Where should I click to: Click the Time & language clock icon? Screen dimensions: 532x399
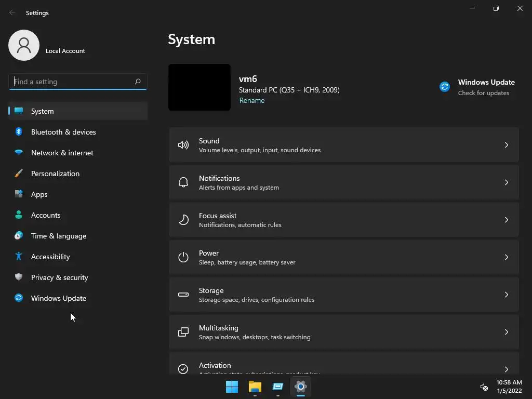click(19, 235)
